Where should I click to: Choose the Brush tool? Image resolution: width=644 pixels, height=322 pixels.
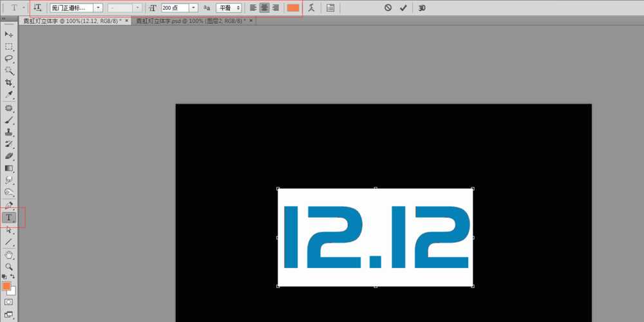coord(9,120)
